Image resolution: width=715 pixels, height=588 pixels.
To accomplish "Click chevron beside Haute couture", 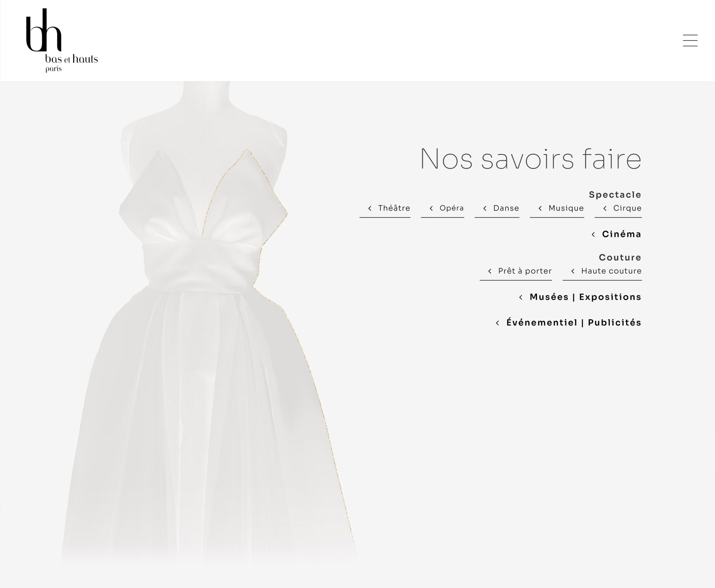I will [573, 271].
